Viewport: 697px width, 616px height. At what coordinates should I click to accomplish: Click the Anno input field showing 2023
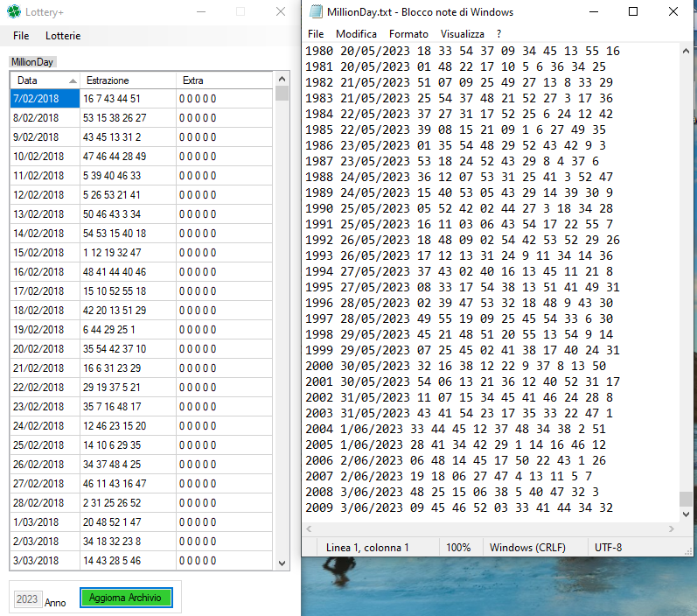point(28,599)
